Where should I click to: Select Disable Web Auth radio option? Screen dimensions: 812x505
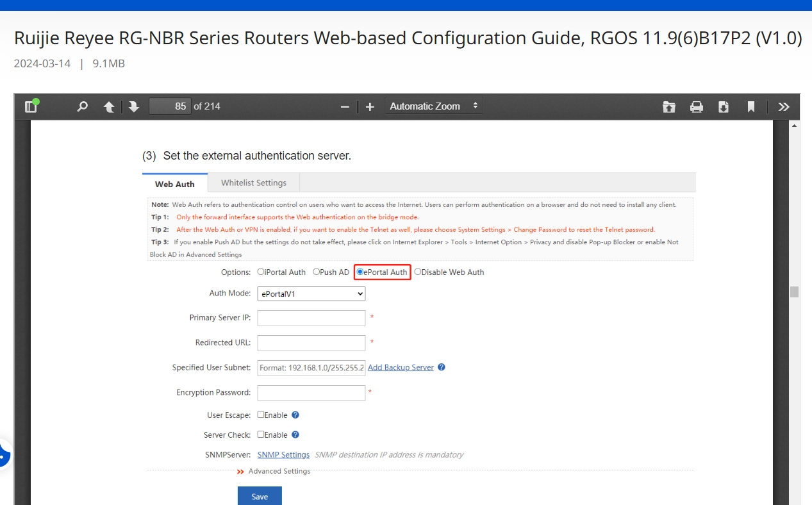[x=418, y=272]
